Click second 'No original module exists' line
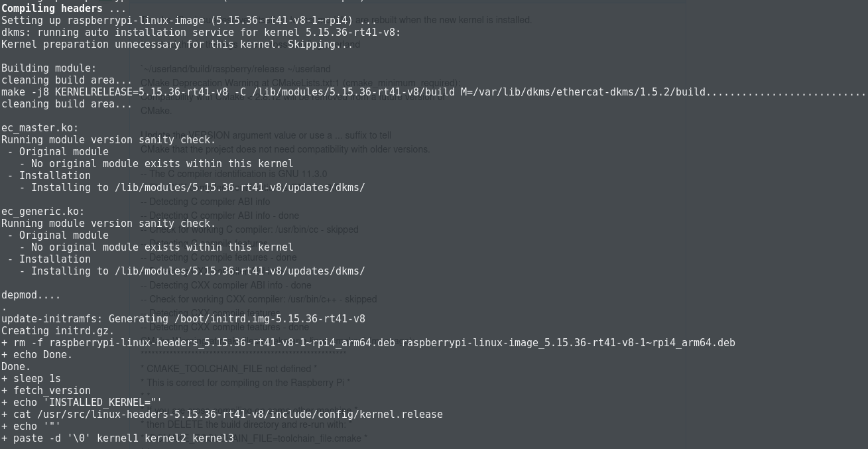Image resolution: width=868 pixels, height=449 pixels. [156, 247]
